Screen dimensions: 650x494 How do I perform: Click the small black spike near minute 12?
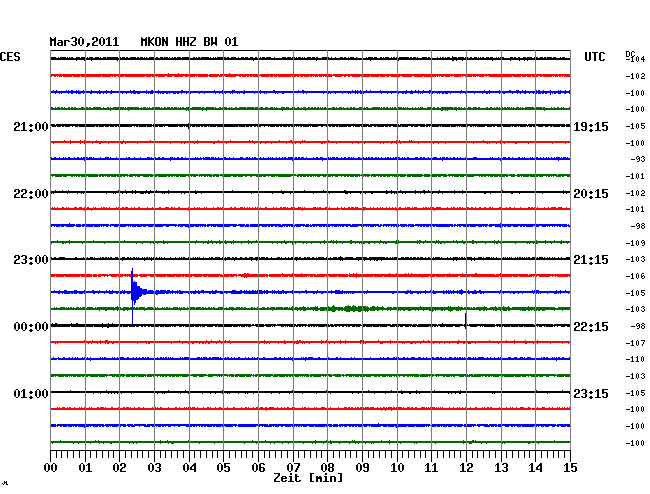click(466, 321)
